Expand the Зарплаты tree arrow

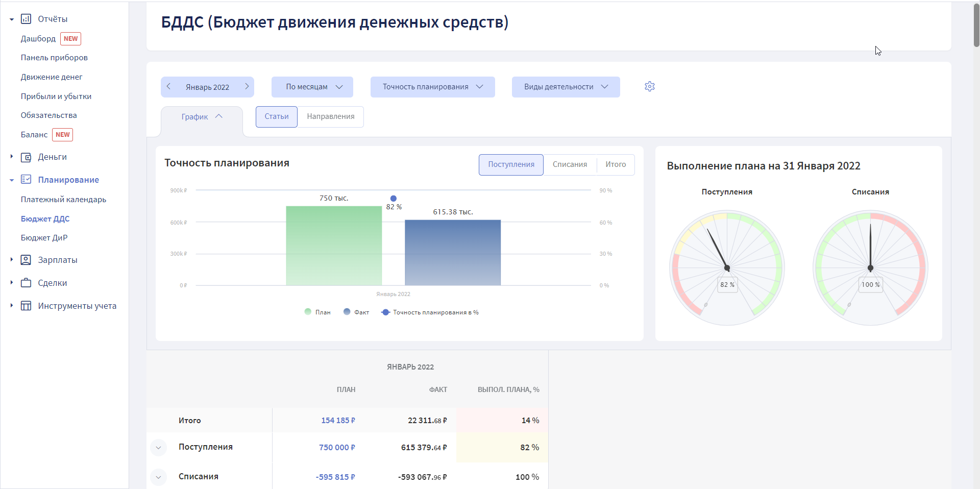point(12,260)
